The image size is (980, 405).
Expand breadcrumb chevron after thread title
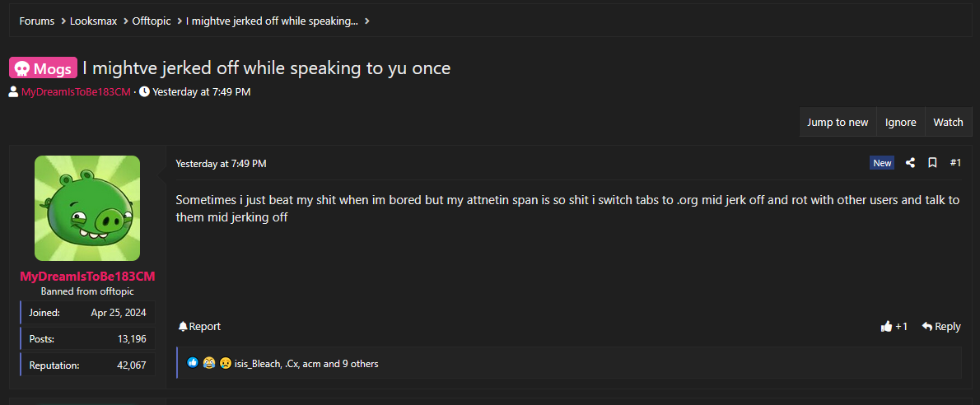click(x=366, y=21)
